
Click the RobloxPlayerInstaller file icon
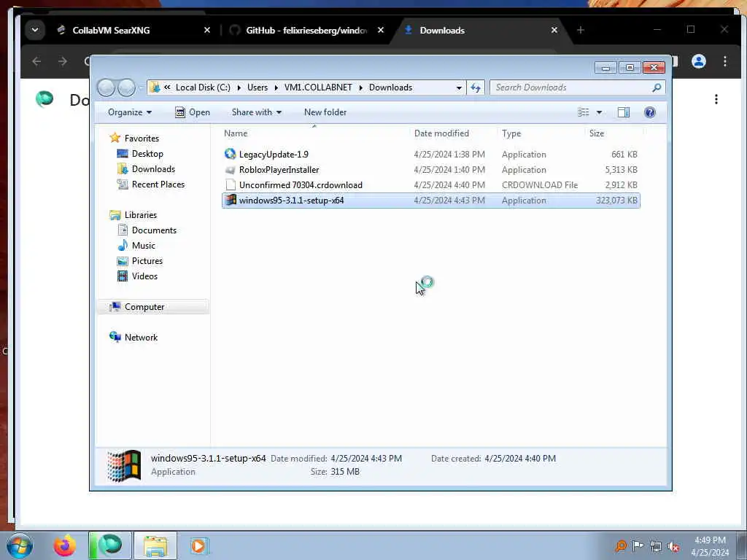click(x=230, y=169)
